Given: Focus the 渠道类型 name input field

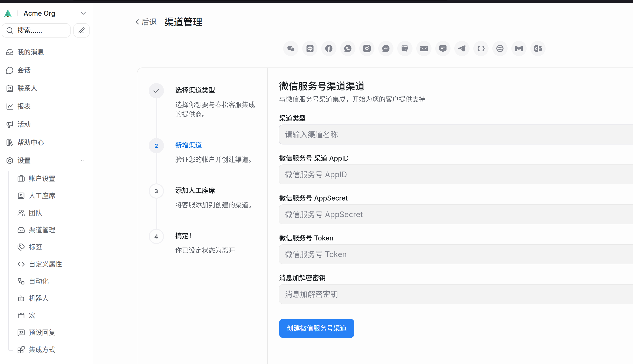Looking at the screenshot, I should [x=455, y=134].
